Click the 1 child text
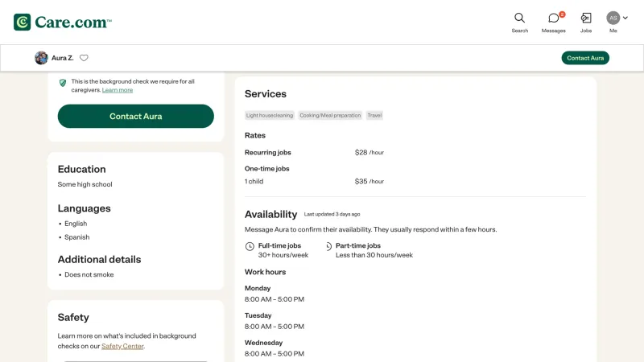This screenshot has width=644, height=362. (x=254, y=181)
